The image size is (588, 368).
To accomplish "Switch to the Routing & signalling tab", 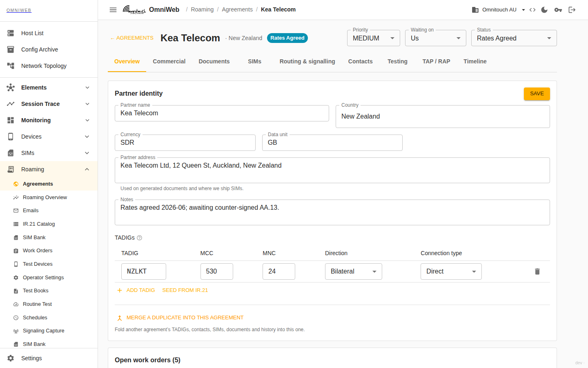I will 307,61.
